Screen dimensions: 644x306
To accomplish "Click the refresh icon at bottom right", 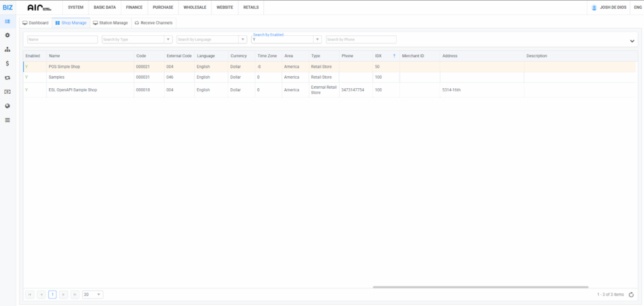I will pos(631,294).
